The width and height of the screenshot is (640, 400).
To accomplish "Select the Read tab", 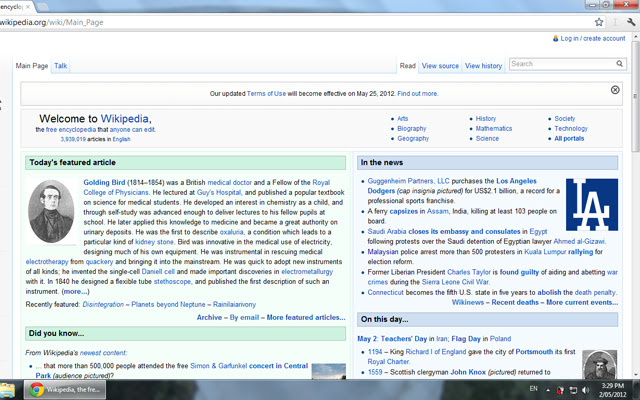I will [x=407, y=66].
